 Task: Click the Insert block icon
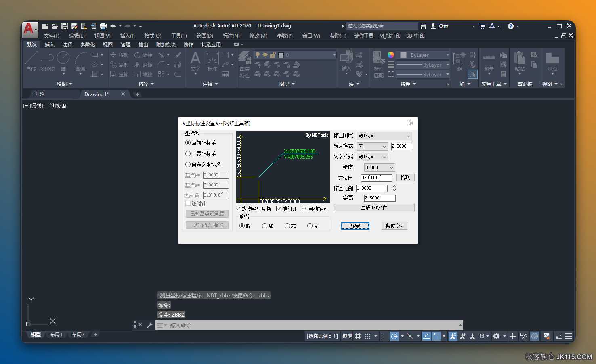[346, 61]
